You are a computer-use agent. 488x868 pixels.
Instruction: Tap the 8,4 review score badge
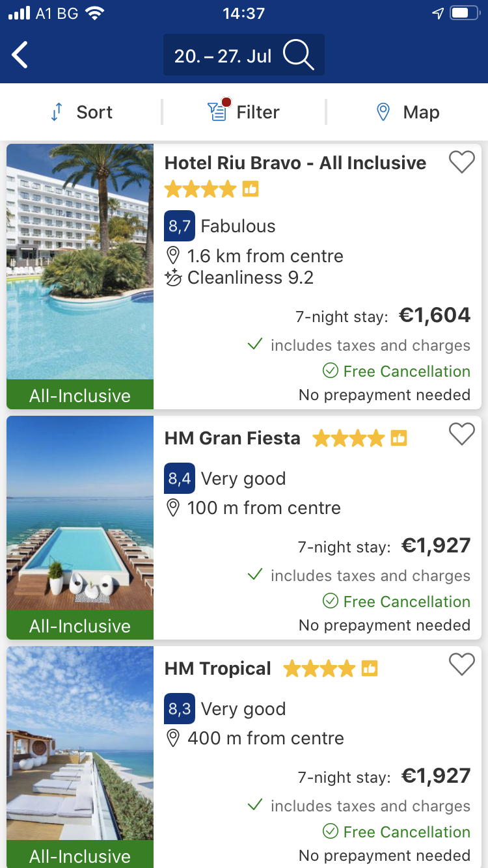(180, 478)
